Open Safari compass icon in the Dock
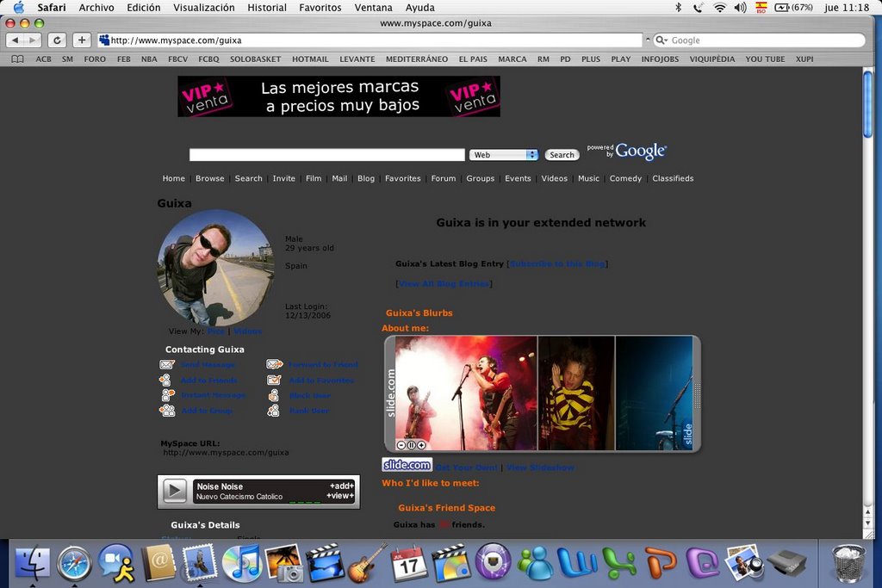This screenshot has height=588, width=882. [74, 563]
